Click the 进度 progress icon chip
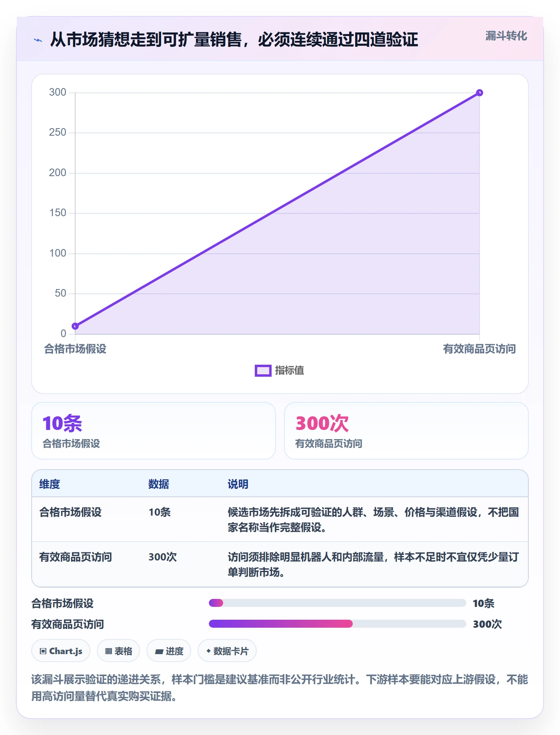The image size is (560, 735). pyautogui.click(x=169, y=651)
